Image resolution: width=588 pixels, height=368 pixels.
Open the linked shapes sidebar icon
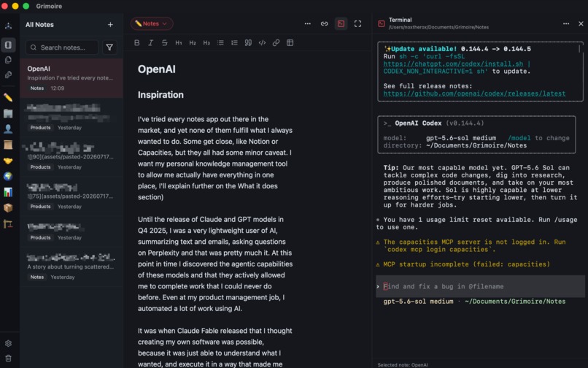[8, 75]
